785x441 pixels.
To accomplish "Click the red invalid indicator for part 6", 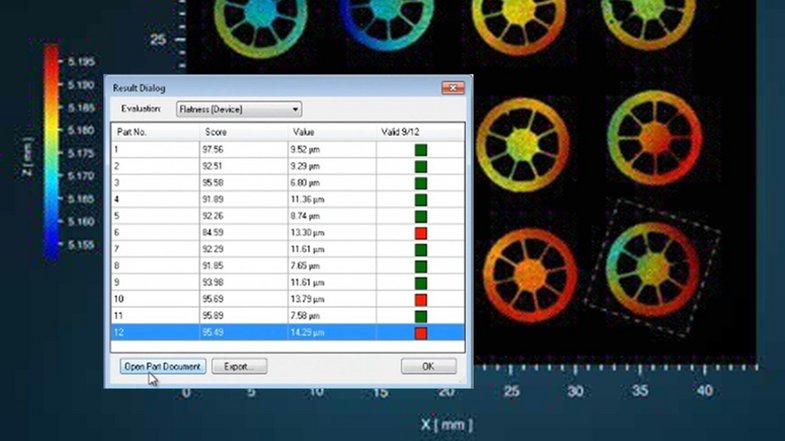I will pyautogui.click(x=421, y=233).
